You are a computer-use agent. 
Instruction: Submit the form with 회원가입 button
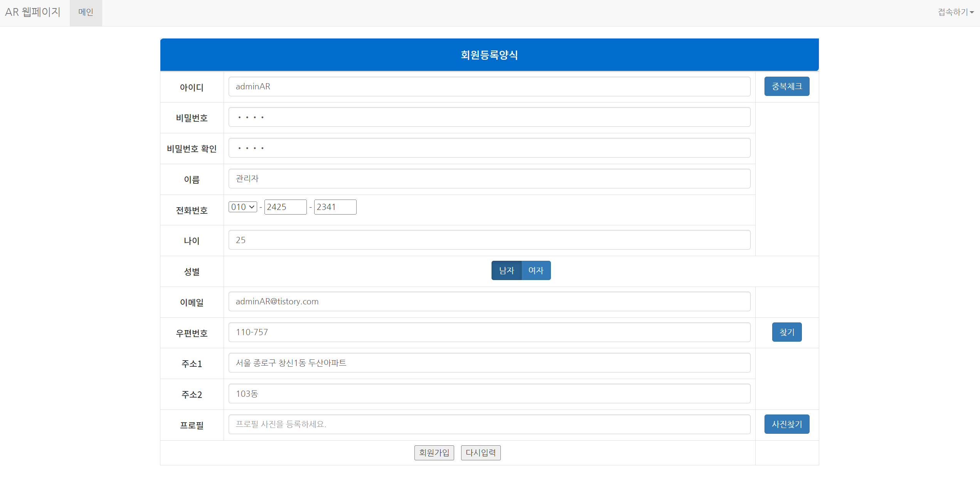pyautogui.click(x=434, y=453)
